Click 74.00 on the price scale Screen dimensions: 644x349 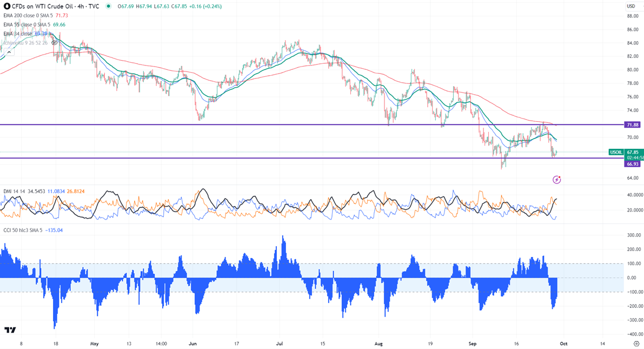click(x=633, y=110)
